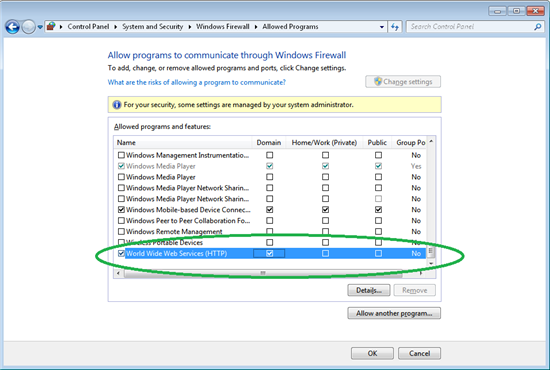Open the Details dialog button
The height and width of the screenshot is (370, 550).
[369, 290]
